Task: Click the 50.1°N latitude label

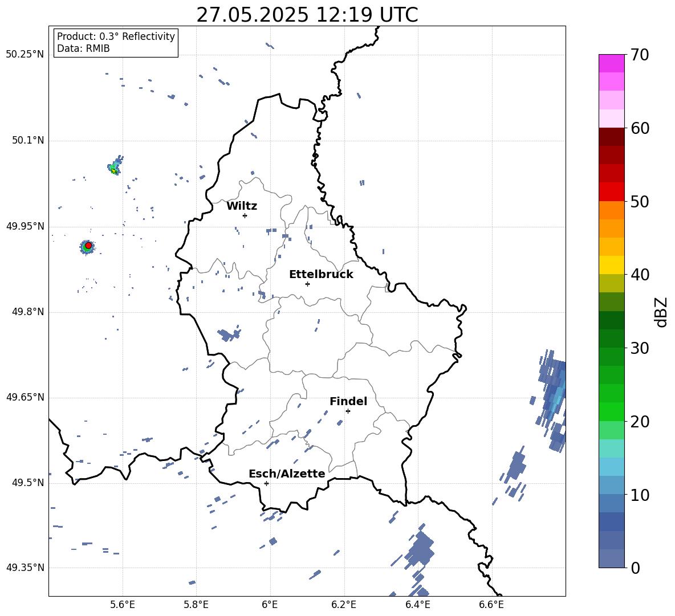Action: 28,141
